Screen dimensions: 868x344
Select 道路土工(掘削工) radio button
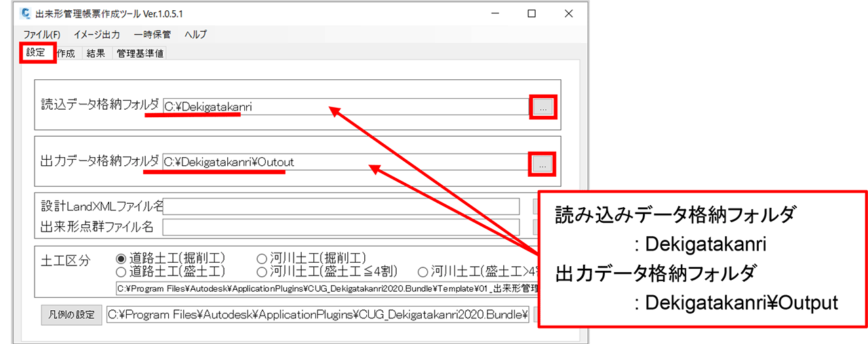click(121, 259)
